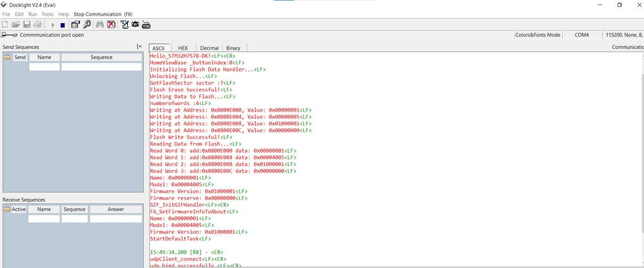The height and width of the screenshot is (268, 644).
Task: Click the Colors&Fonts Mode status field
Action: (x=538, y=35)
